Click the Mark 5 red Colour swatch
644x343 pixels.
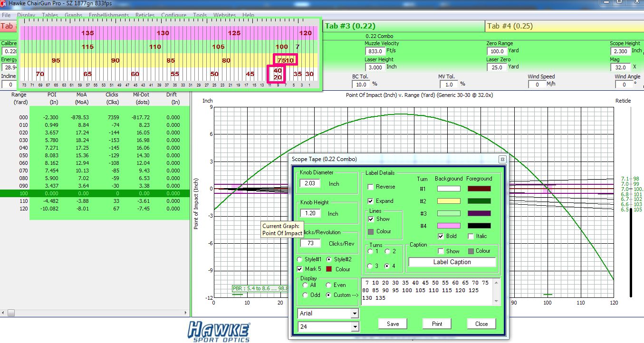tap(329, 269)
